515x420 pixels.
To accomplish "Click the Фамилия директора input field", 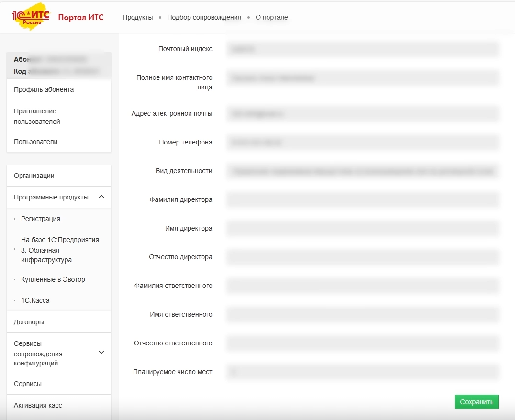I will coord(362,199).
